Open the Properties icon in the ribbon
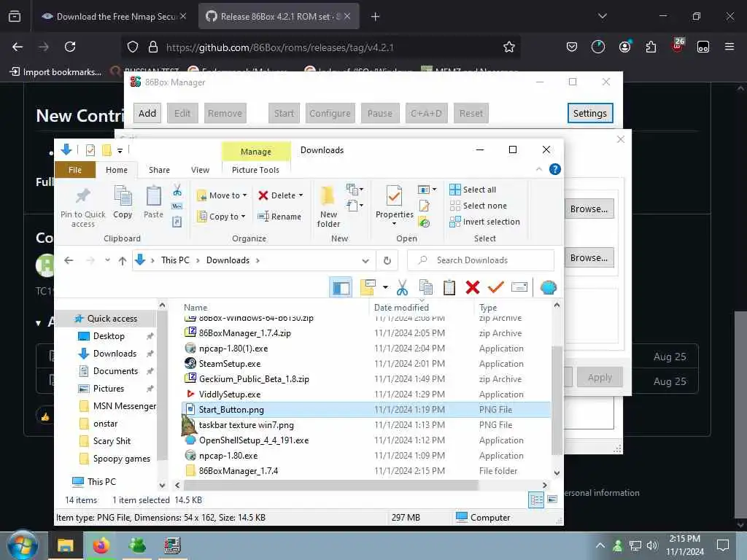This screenshot has height=560, width=747. 394,195
